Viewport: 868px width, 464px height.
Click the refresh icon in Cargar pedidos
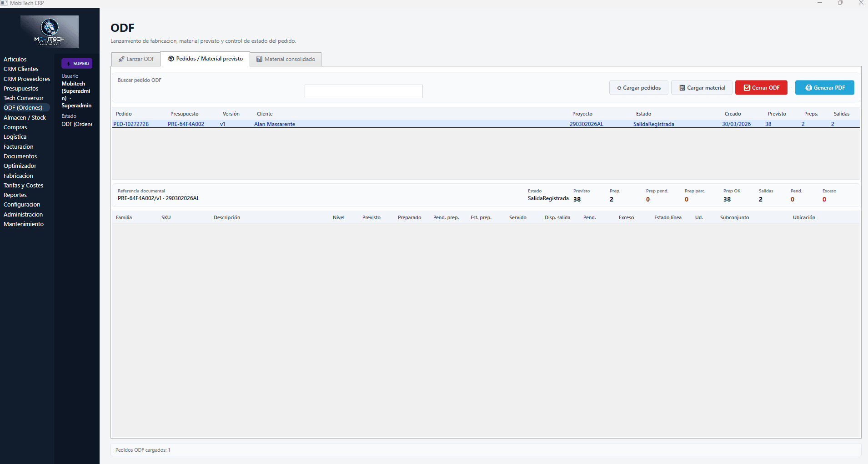[x=619, y=88]
